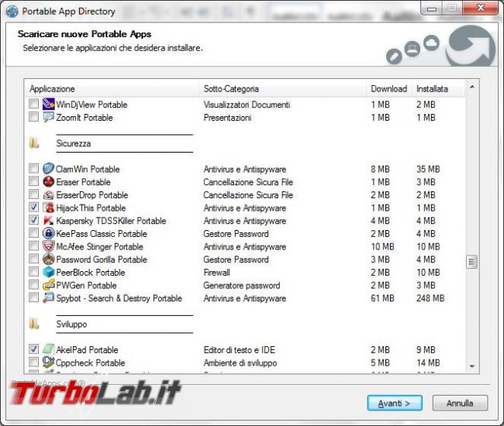504x426 pixels.
Task: Click the McAfee Stinger shield icon
Action: (x=49, y=246)
